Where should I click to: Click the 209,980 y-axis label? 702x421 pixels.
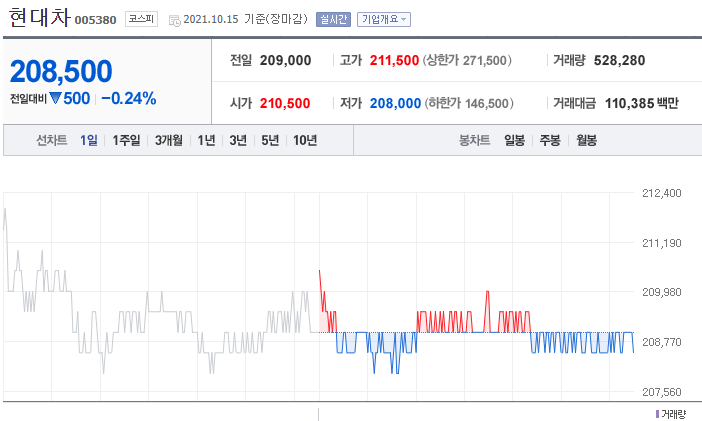(662, 292)
